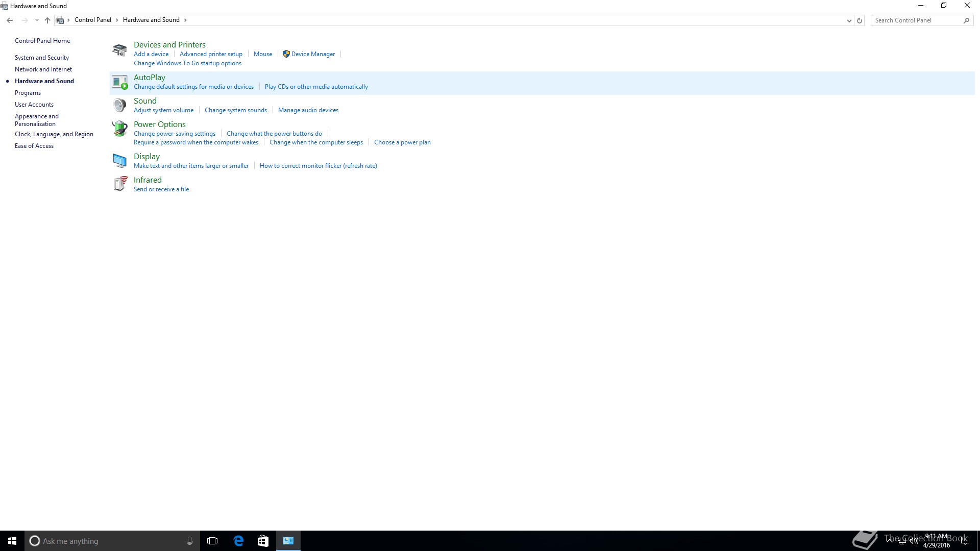The image size is (980, 551).
Task: Click the Infrared category icon
Action: click(119, 184)
